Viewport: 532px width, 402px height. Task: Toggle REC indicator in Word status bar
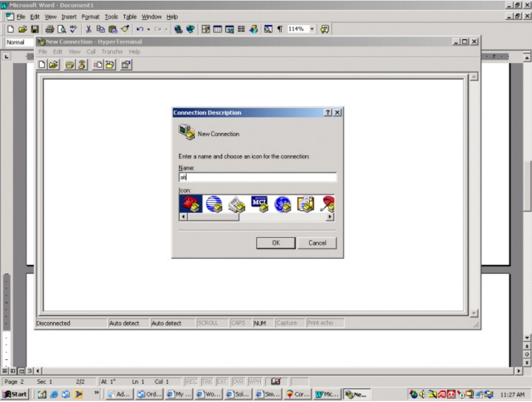(x=191, y=382)
